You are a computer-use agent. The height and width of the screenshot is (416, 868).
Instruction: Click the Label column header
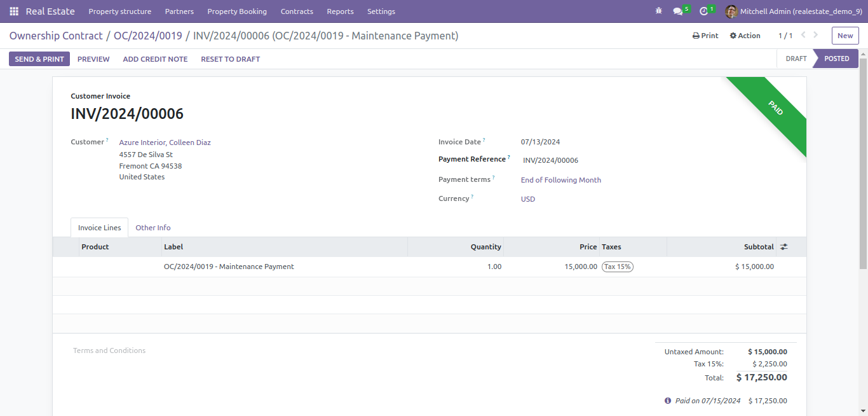point(285,247)
